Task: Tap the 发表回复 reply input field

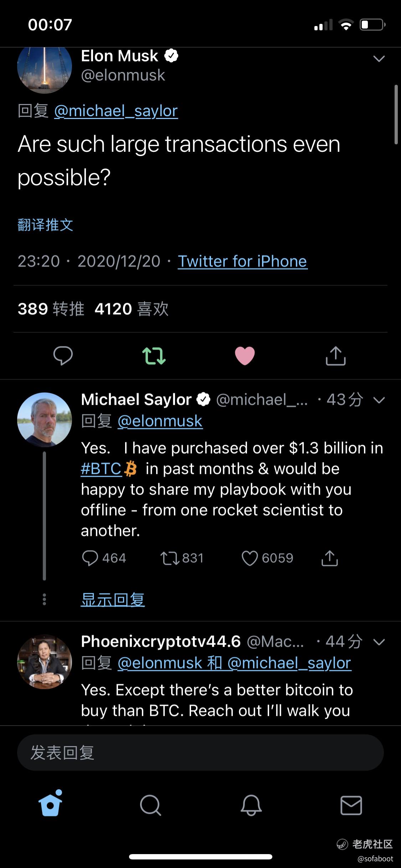Action: tap(200, 753)
